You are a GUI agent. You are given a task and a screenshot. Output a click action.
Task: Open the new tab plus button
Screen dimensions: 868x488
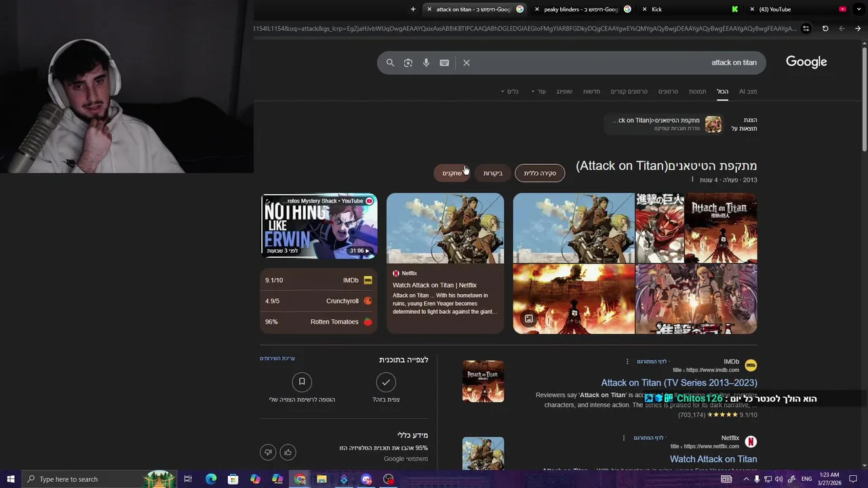click(x=413, y=9)
